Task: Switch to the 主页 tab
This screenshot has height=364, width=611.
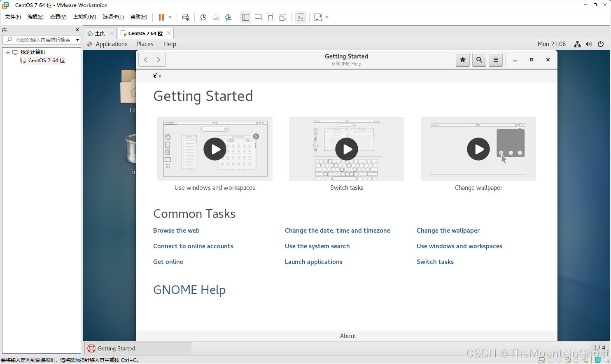Action: click(x=100, y=33)
